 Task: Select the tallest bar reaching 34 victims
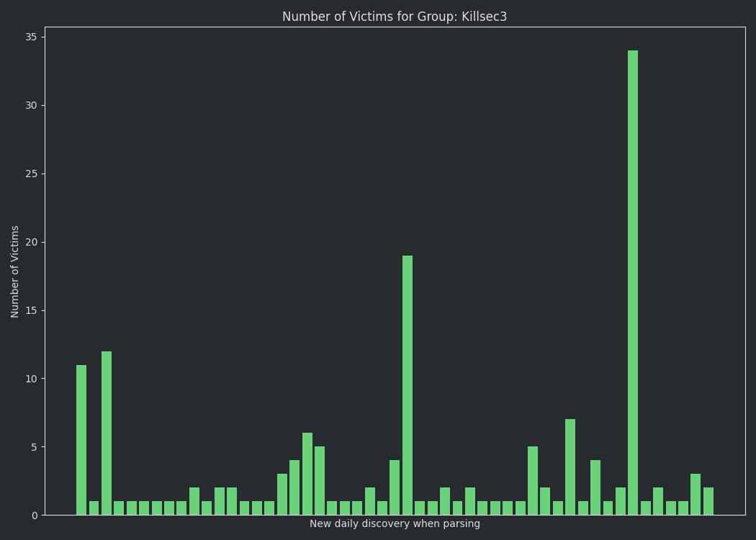(633, 282)
